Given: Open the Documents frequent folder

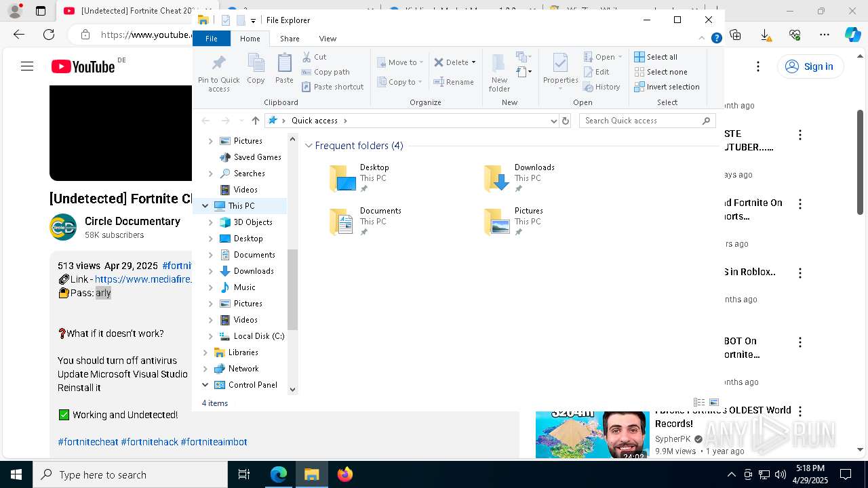Looking at the screenshot, I should [366, 222].
